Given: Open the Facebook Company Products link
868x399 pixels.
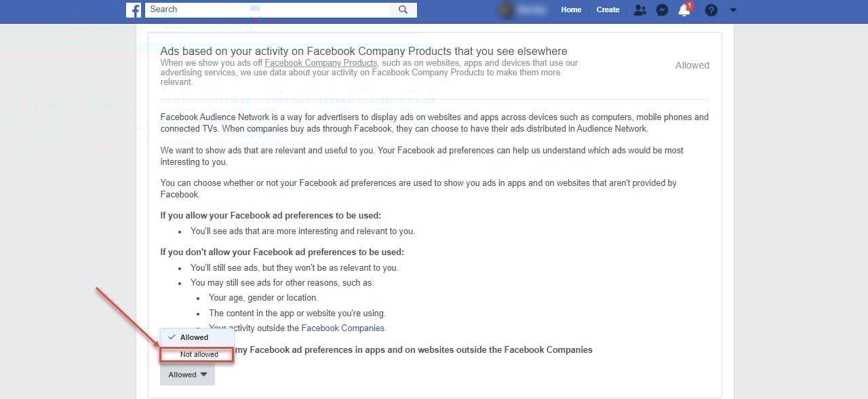Looking at the screenshot, I should click(321, 62).
